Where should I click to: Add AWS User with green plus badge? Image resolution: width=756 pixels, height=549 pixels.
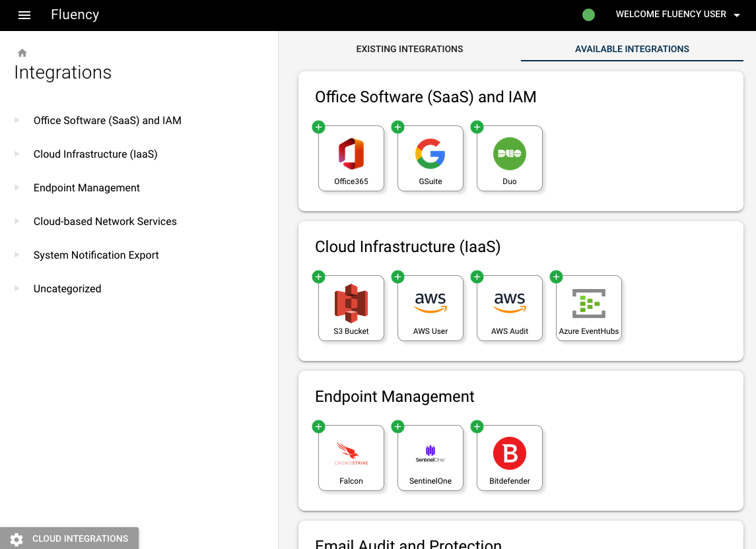click(x=397, y=276)
